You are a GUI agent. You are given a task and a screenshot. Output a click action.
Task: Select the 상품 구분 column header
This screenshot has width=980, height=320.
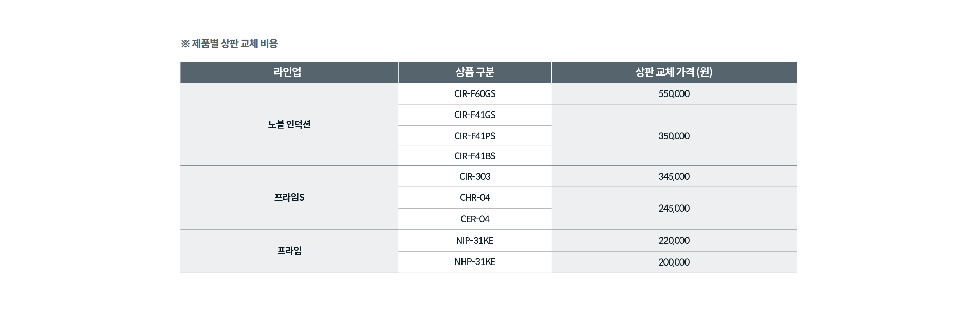coord(474,72)
